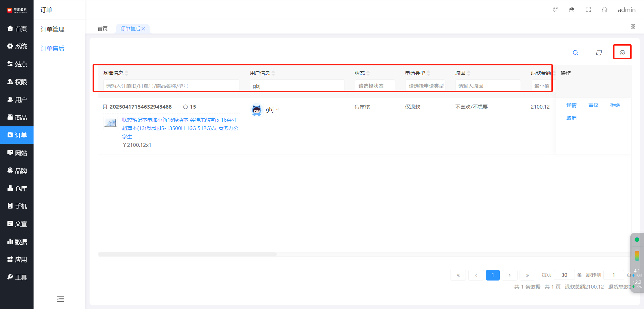The width and height of the screenshot is (644, 309).
Task: Toggle sort on 用户信息 column
Action: 273,73
